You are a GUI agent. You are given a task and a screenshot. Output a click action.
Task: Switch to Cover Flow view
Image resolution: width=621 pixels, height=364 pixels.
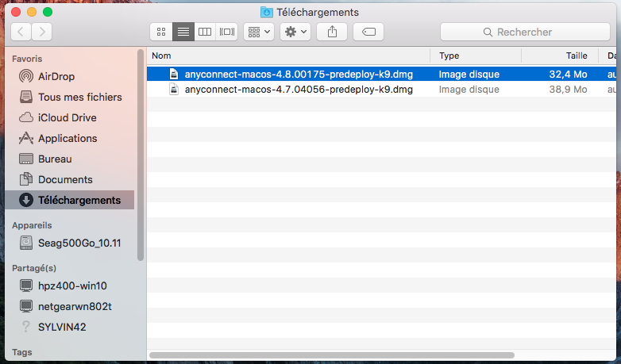[x=227, y=32]
